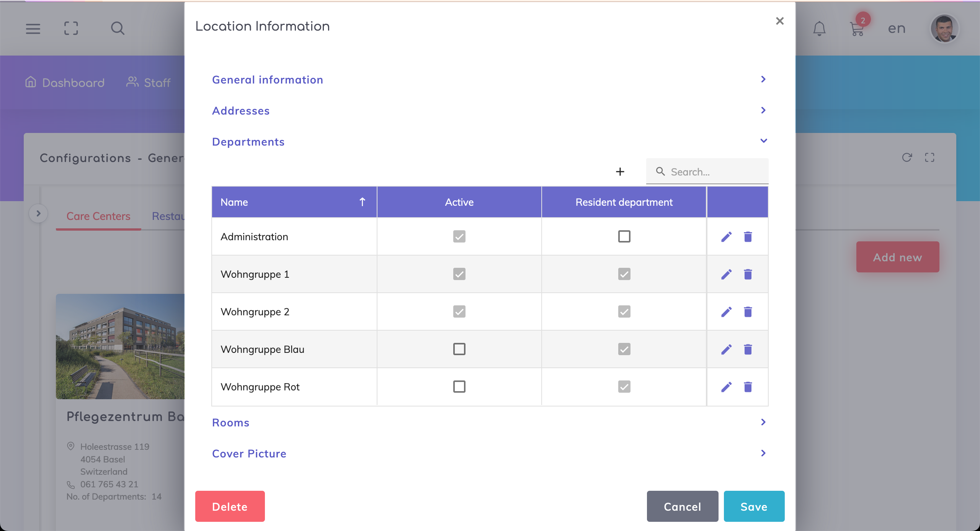Click the Save button
980x531 pixels.
tap(754, 506)
